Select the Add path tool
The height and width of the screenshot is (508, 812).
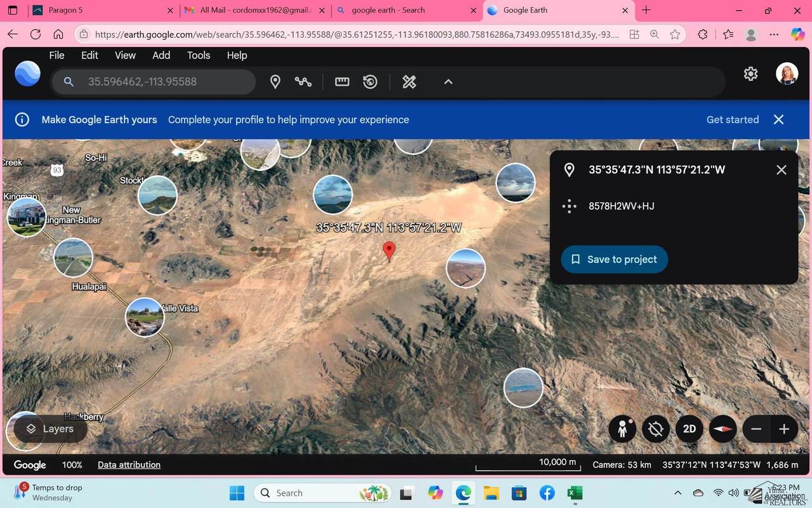[303, 81]
